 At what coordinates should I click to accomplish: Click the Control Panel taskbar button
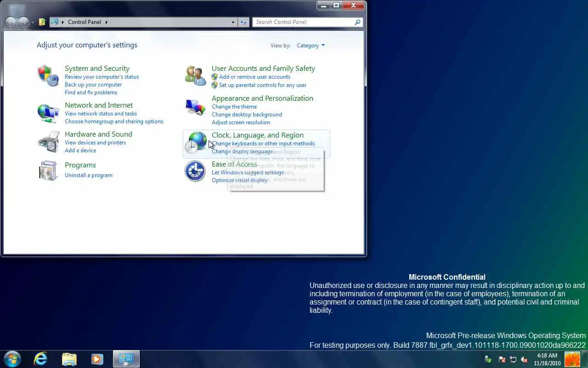tap(126, 359)
